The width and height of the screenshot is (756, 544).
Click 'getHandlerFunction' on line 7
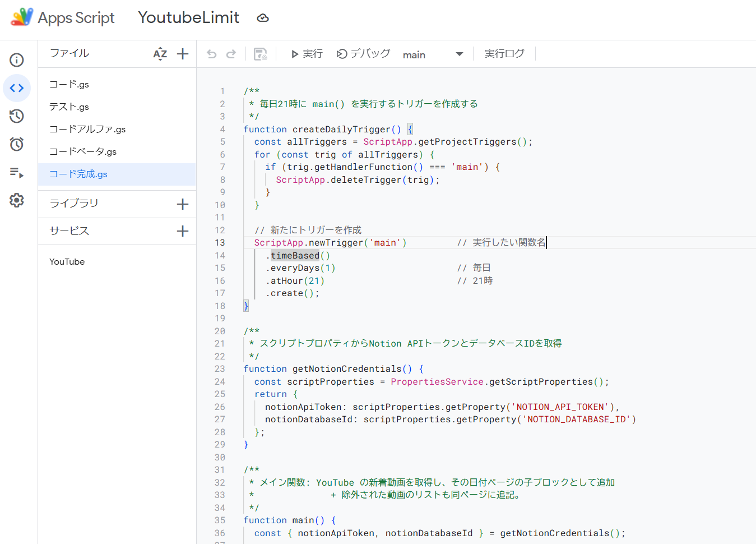click(363, 167)
